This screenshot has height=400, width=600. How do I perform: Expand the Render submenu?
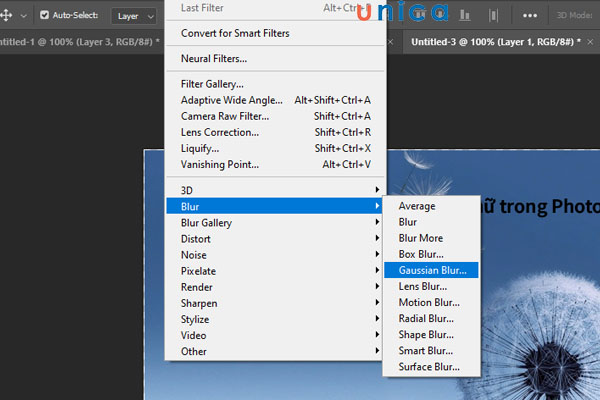point(276,287)
